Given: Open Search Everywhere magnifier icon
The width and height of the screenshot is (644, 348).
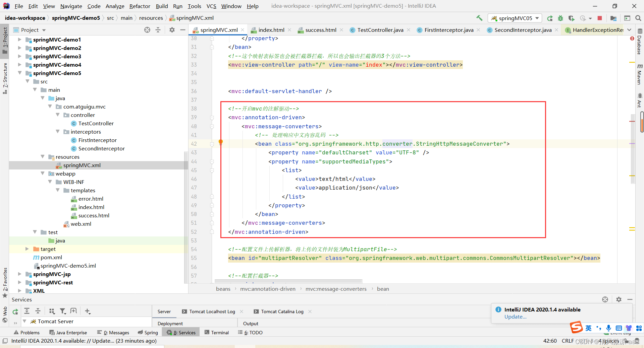Looking at the screenshot, I should pos(638,18).
